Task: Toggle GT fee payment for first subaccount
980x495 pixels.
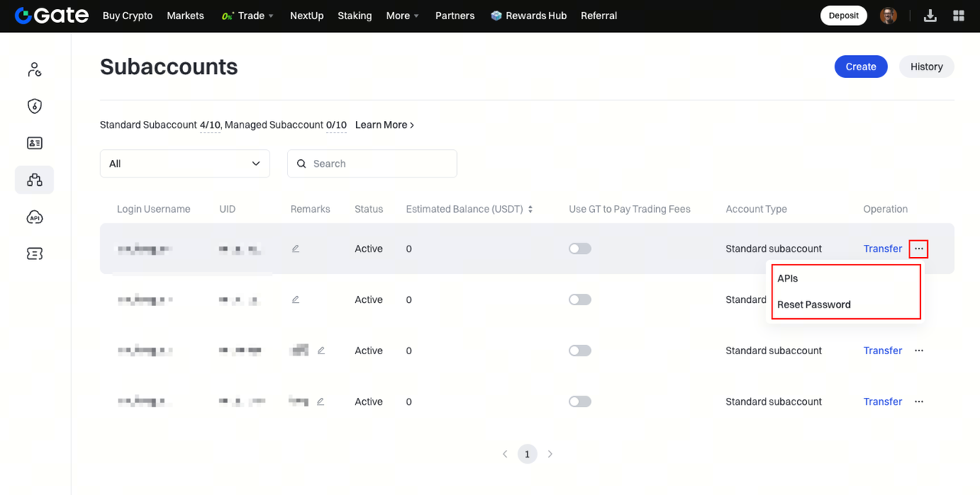Action: (580, 249)
